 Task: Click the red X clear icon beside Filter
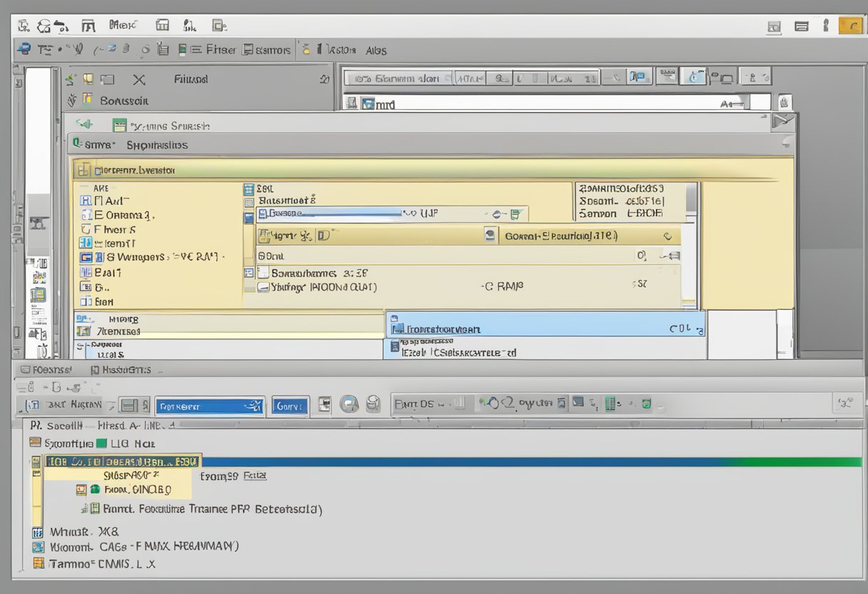point(138,80)
